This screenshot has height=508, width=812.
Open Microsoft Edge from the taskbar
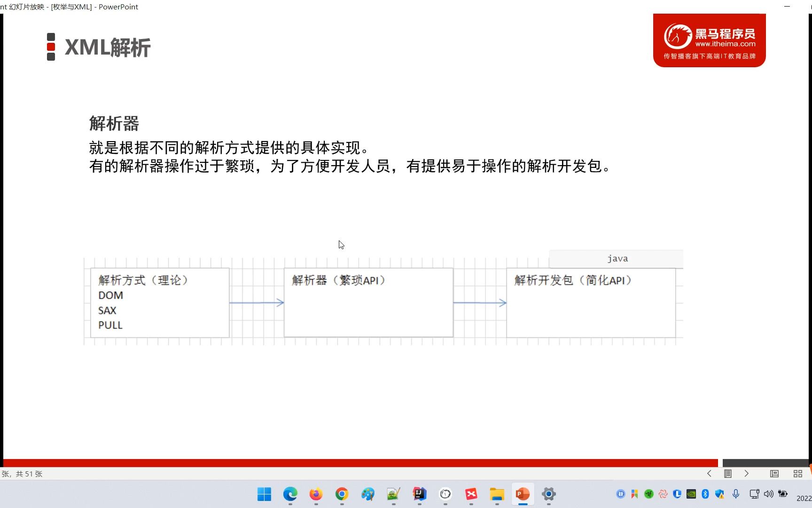[290, 494]
